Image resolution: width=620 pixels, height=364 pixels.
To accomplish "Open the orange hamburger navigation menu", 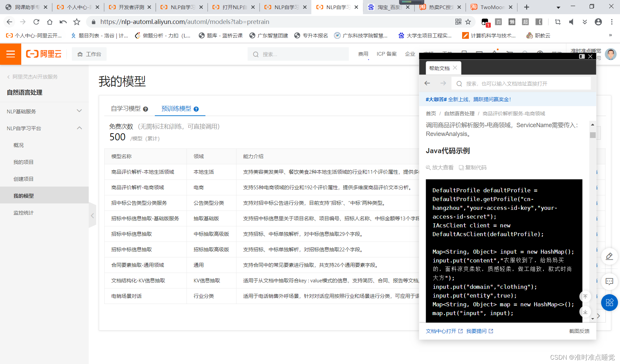I will (x=10, y=54).
